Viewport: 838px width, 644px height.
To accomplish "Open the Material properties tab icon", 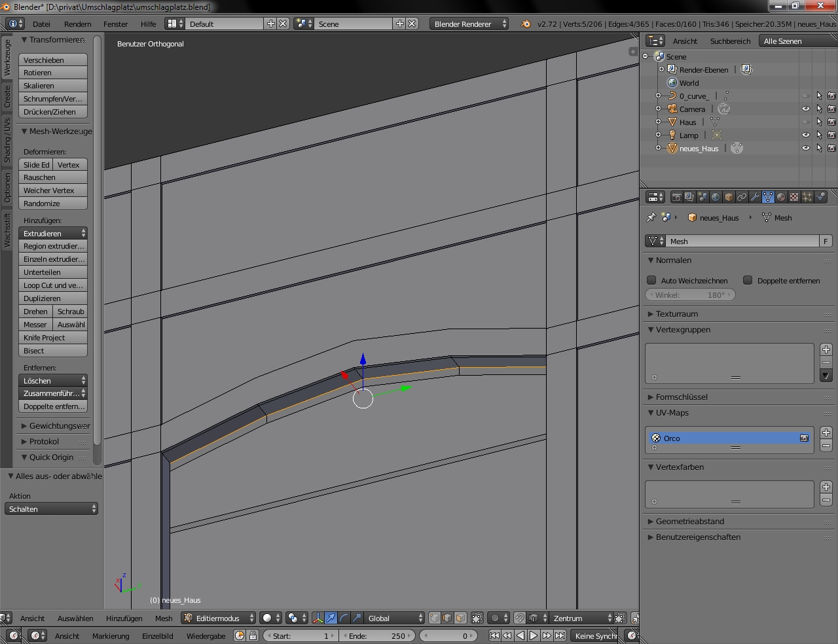I will point(781,197).
